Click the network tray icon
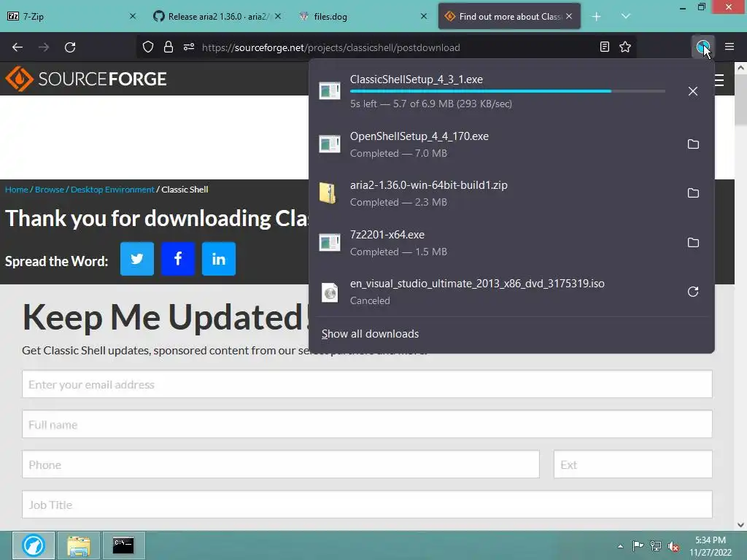This screenshot has height=560, width=747. click(656, 546)
